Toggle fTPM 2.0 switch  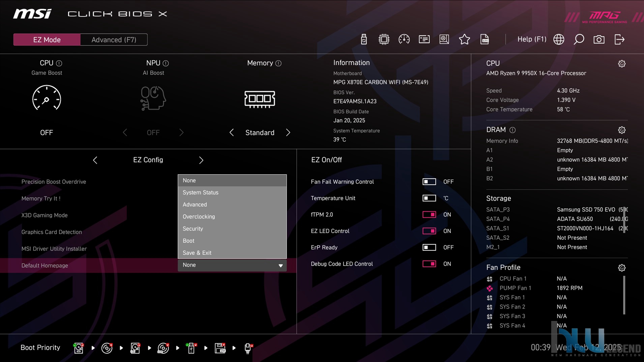click(x=429, y=215)
